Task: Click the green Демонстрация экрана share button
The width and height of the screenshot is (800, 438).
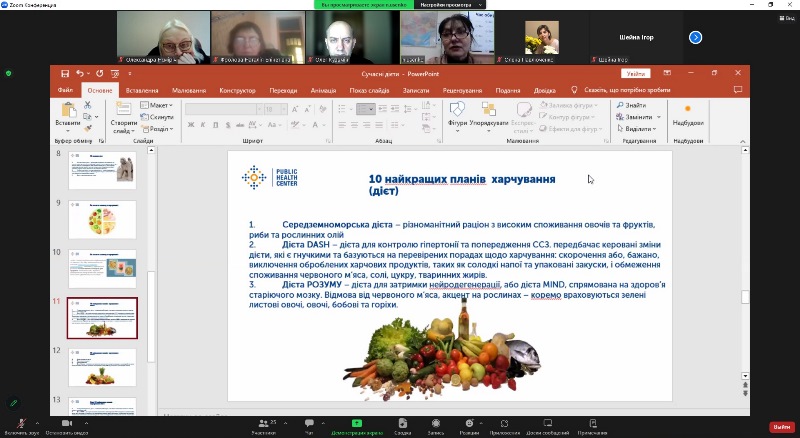Action: (357, 427)
